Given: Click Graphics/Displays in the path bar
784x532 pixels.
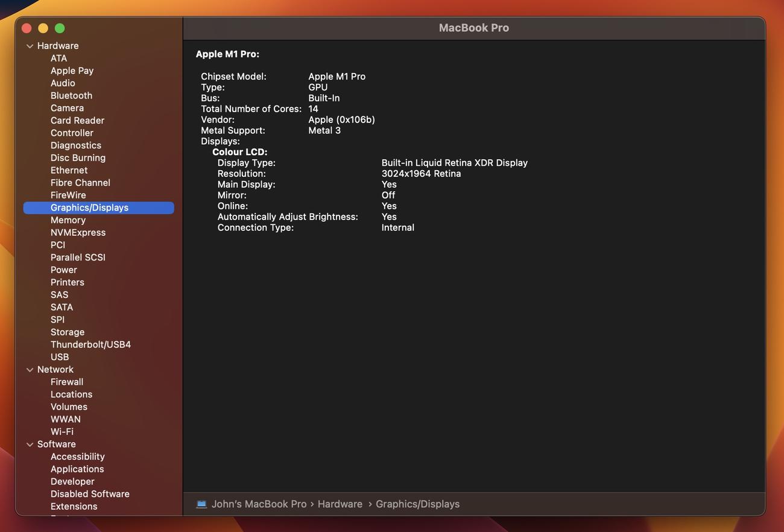Looking at the screenshot, I should (x=417, y=504).
